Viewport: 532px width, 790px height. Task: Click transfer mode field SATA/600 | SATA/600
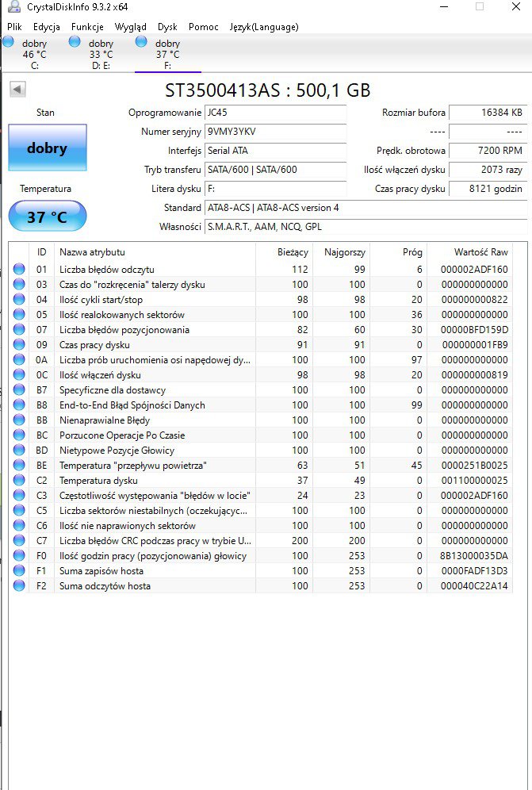click(x=276, y=170)
